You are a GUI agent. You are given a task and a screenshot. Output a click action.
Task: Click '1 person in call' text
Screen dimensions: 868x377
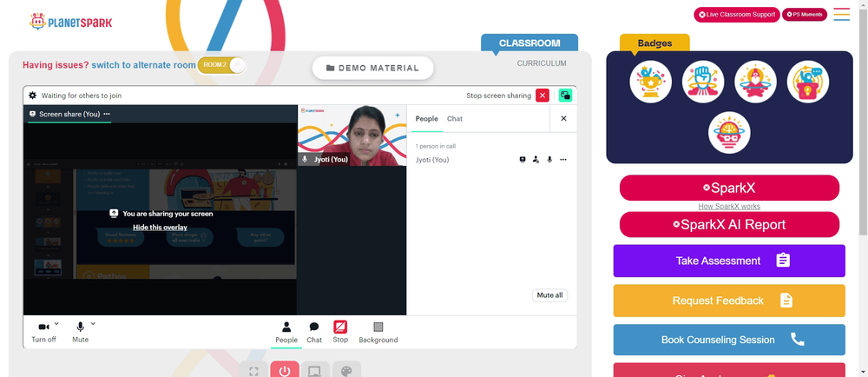pos(436,146)
